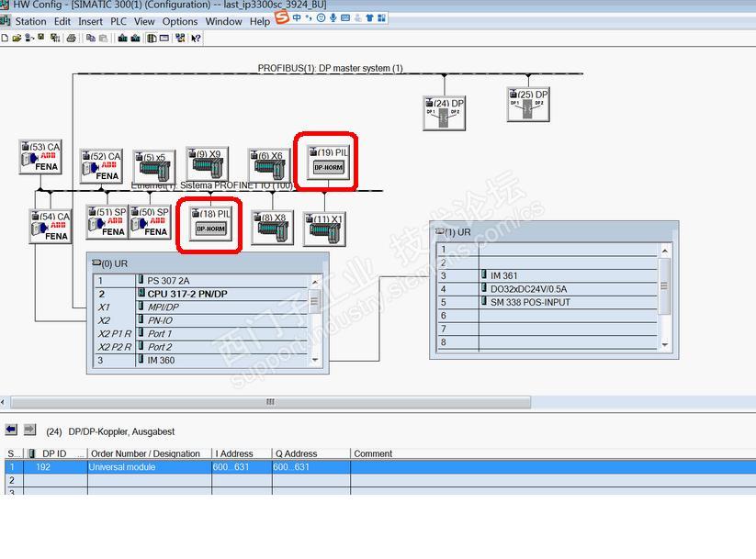
Task: Select the (11) X1 PROFINET device
Action: pos(324,229)
